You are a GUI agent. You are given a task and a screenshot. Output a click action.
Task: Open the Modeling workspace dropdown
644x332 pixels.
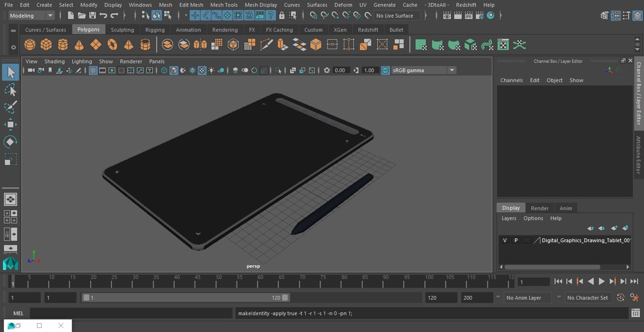pyautogui.click(x=31, y=15)
